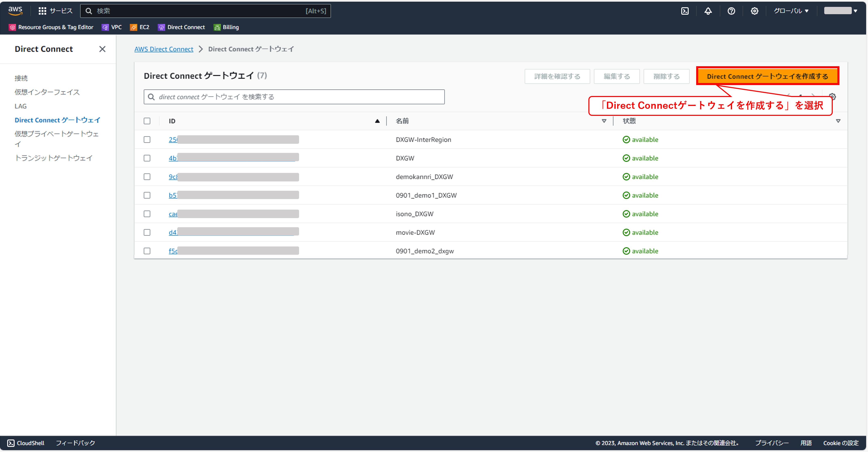Close the Direct Connect side panel
The image size is (868, 452).
coord(103,49)
